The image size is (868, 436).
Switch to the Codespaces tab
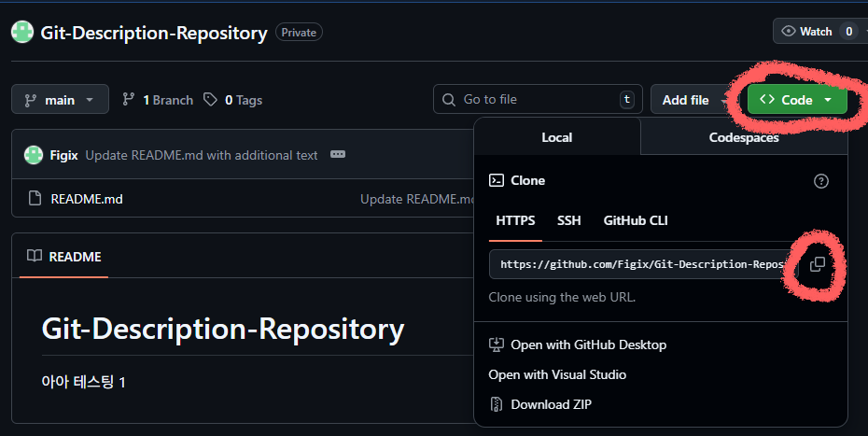pyautogui.click(x=743, y=137)
